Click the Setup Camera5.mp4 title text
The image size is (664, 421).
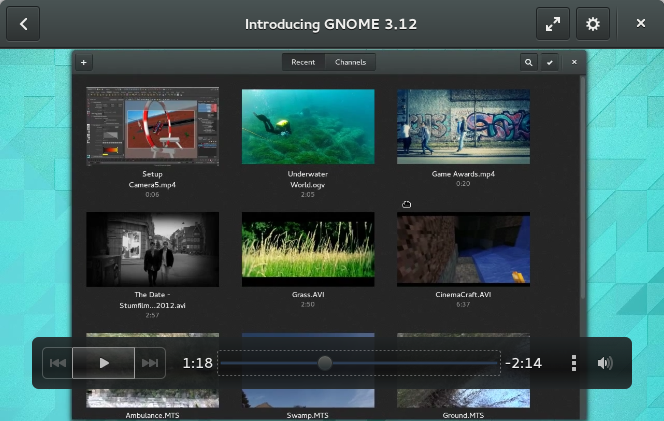[x=152, y=179]
